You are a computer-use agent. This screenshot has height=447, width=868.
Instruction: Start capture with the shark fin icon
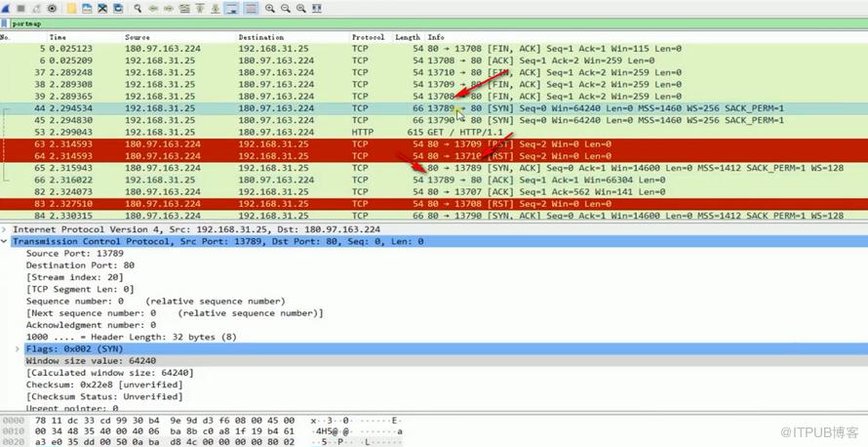click(6, 9)
